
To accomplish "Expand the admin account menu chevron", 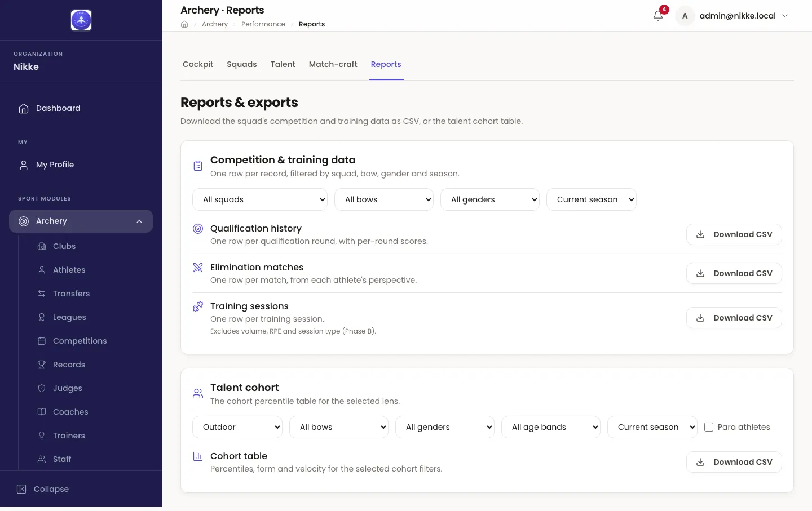I will tap(785, 16).
